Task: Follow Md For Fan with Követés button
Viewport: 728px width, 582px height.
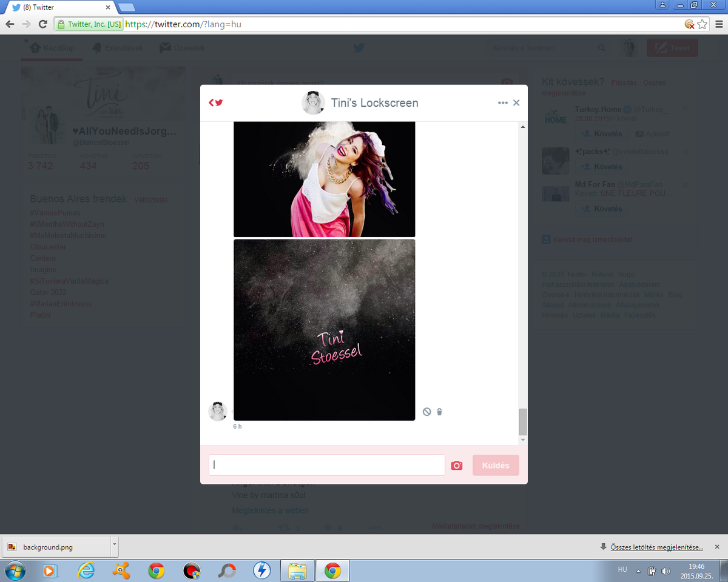Action: click(x=601, y=209)
